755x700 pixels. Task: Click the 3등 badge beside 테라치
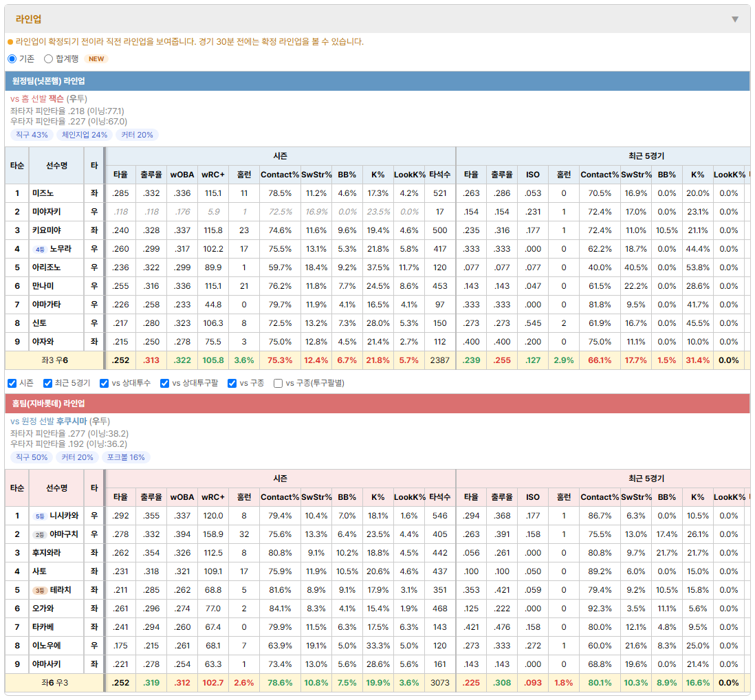pyautogui.click(x=39, y=590)
